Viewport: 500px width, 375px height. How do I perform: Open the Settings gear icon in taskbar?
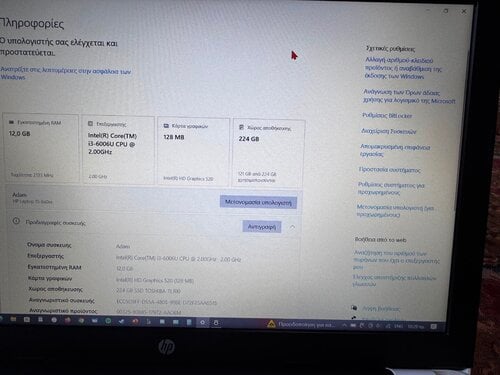(x=202, y=322)
